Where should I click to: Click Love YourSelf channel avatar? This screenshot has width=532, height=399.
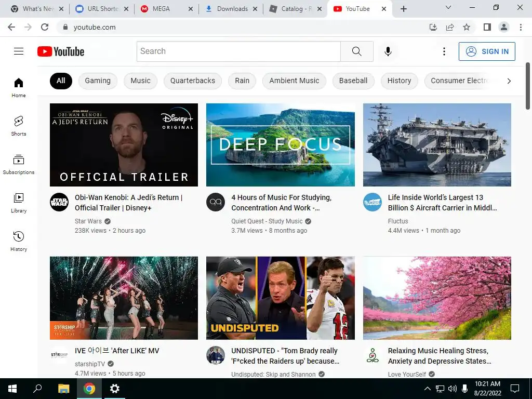point(372,355)
